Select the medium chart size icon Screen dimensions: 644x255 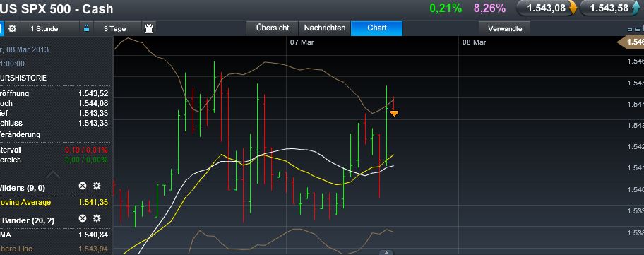[x=638, y=29]
